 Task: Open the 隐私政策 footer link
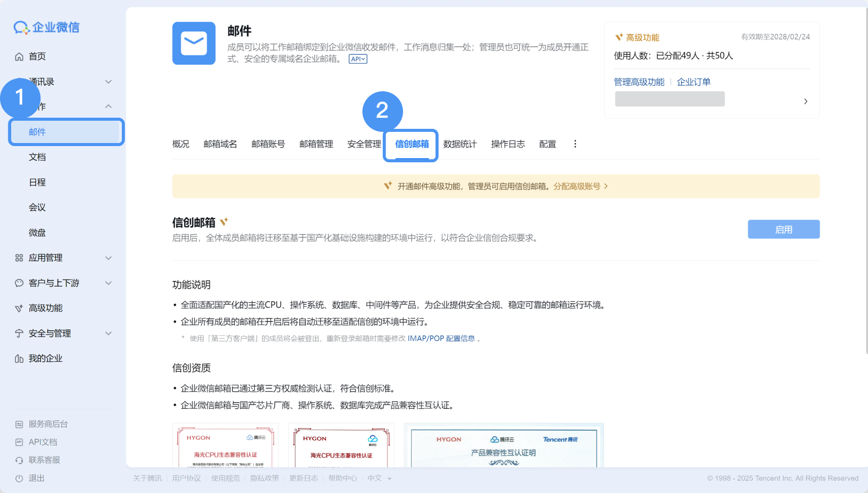click(x=264, y=478)
